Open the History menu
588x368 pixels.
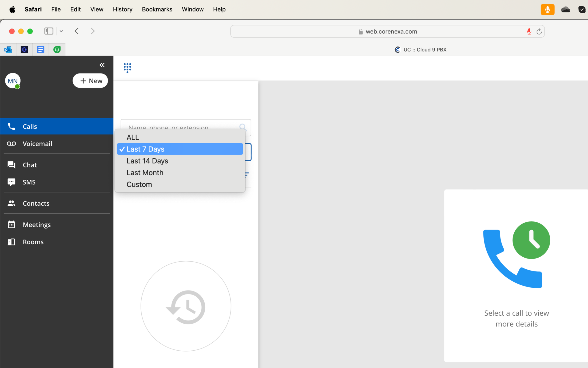123,9
